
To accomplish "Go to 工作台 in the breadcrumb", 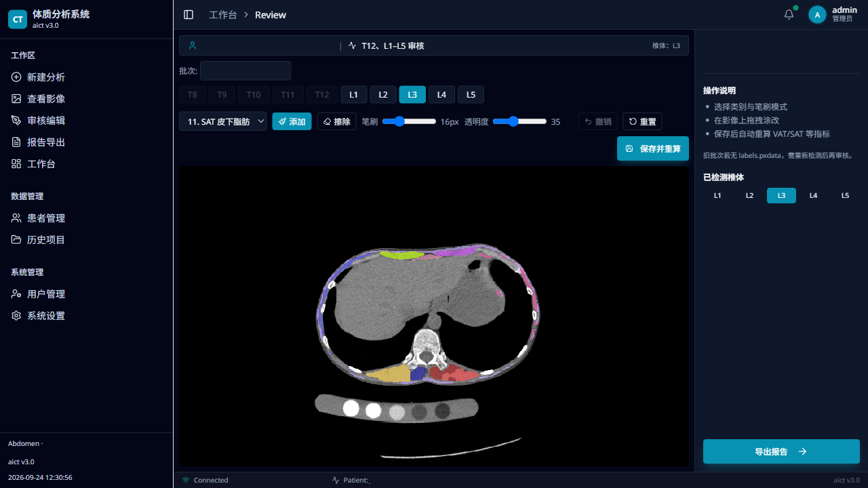I will coord(222,14).
